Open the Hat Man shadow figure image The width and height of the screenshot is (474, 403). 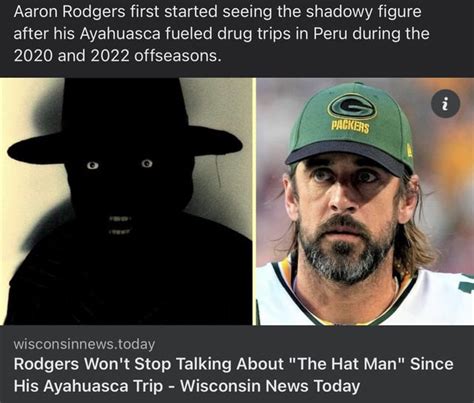pos(126,201)
